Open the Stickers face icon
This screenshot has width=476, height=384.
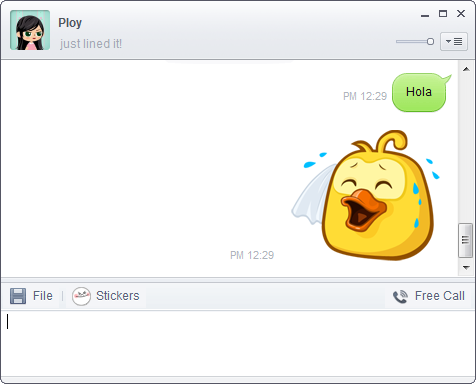81,296
